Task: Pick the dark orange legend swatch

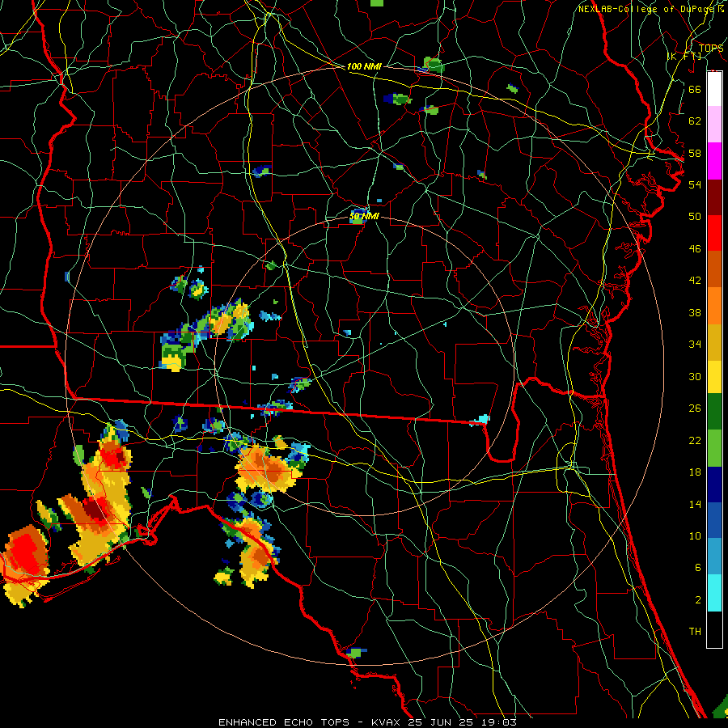Action: [x=714, y=269]
